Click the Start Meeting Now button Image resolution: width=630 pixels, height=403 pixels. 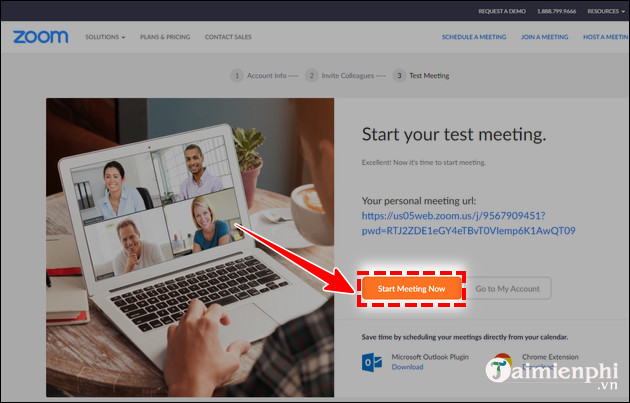[x=411, y=288]
